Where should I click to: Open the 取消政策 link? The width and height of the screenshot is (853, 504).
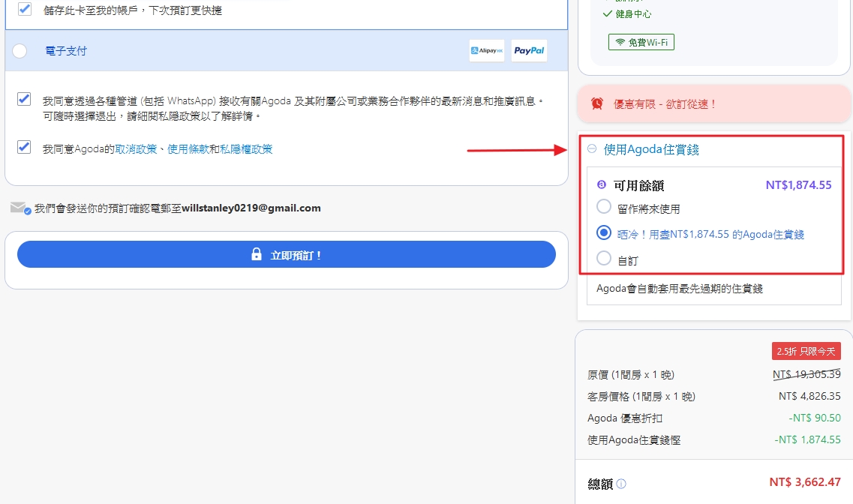click(x=136, y=149)
